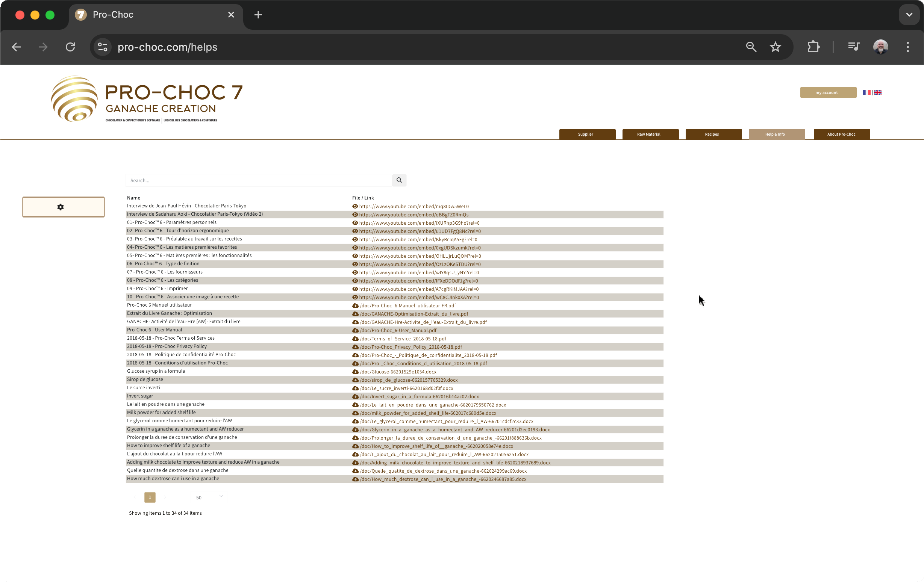Click the search magnifier button
The width and height of the screenshot is (924, 582).
click(399, 180)
